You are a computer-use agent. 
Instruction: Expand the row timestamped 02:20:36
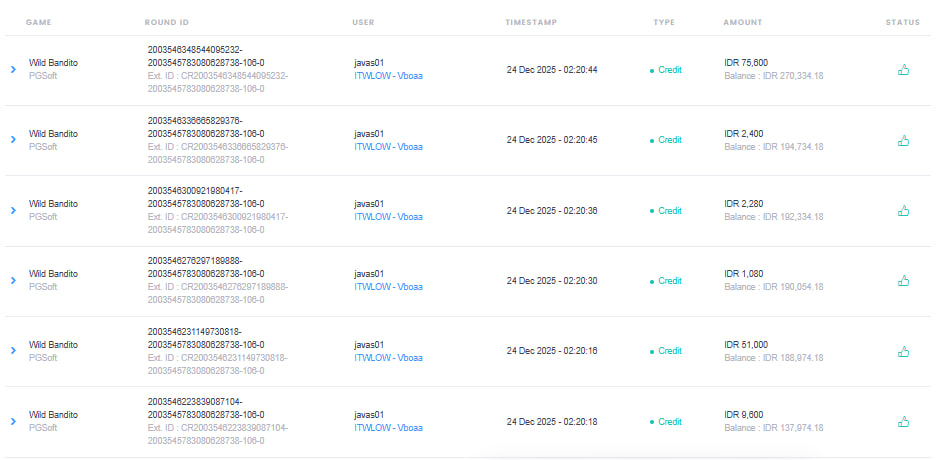pyautogui.click(x=13, y=210)
